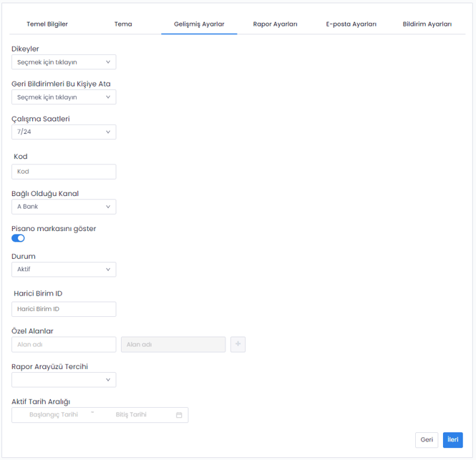Open the Rapor Arayüzü Tercihi dropdown

click(64, 380)
